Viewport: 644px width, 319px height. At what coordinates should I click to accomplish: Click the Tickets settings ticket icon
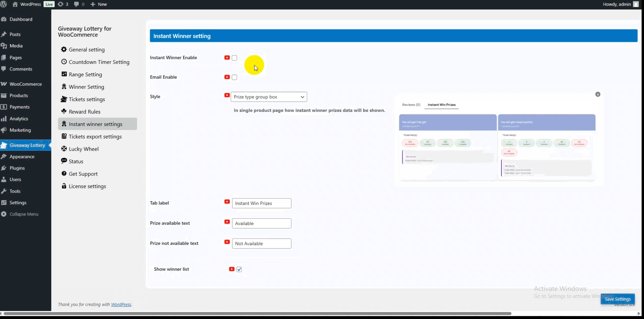[x=64, y=99]
